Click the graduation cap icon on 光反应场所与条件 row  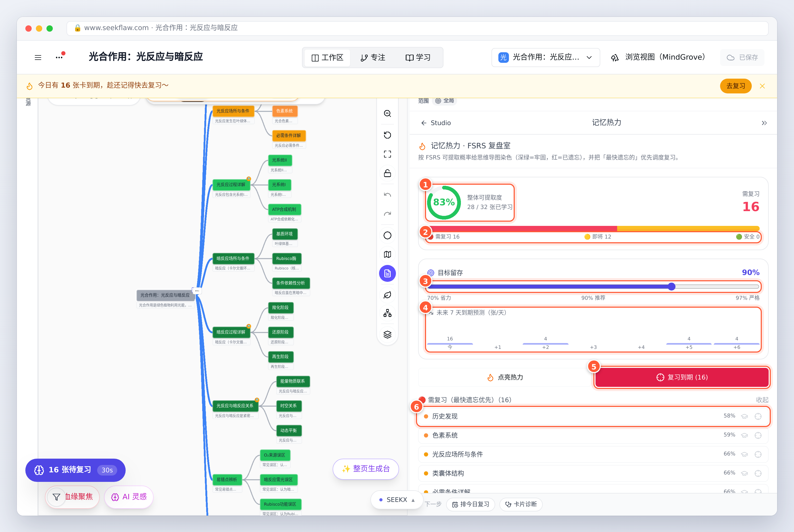(744, 454)
